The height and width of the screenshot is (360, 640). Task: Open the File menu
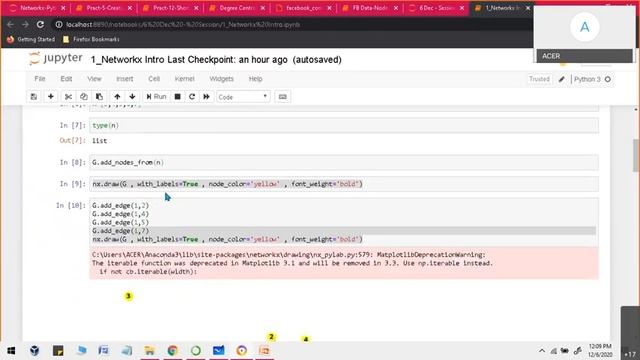pyautogui.click(x=40, y=79)
